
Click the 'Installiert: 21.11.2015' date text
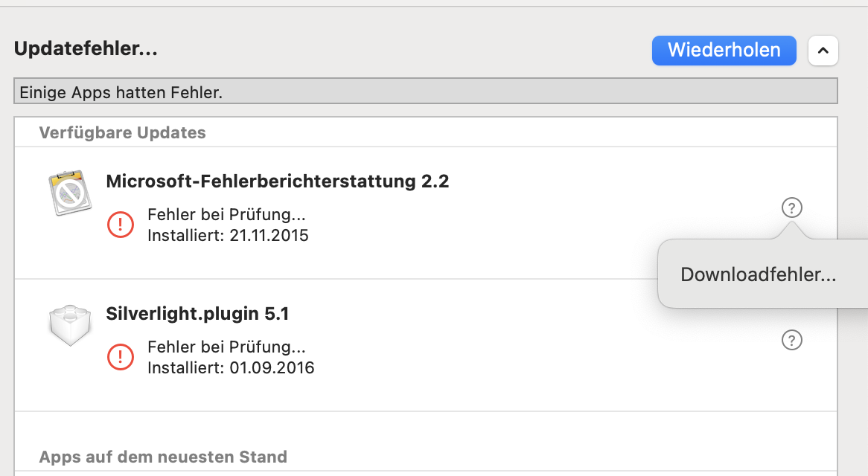tap(228, 236)
